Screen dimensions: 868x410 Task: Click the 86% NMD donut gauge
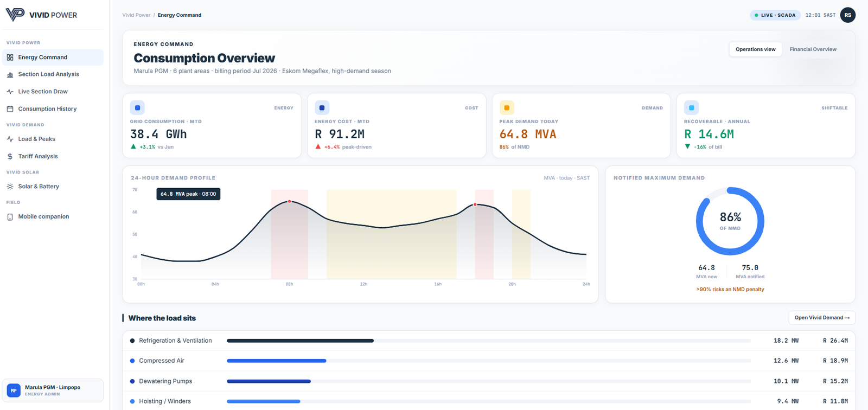pos(730,221)
